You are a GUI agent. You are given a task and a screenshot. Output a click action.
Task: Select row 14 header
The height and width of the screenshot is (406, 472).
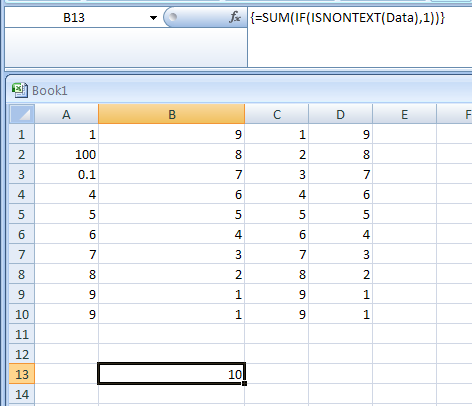22,394
